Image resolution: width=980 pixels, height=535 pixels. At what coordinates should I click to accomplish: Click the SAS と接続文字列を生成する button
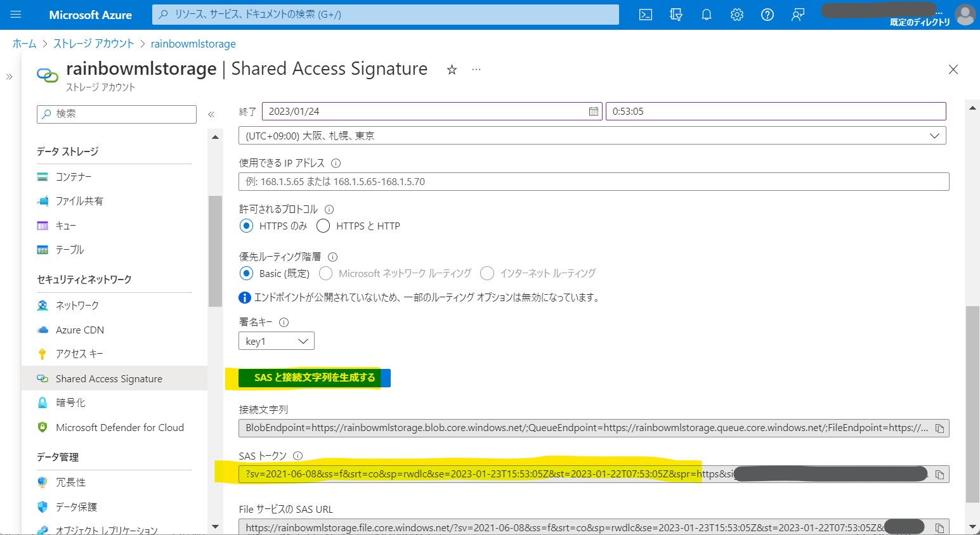(315, 378)
